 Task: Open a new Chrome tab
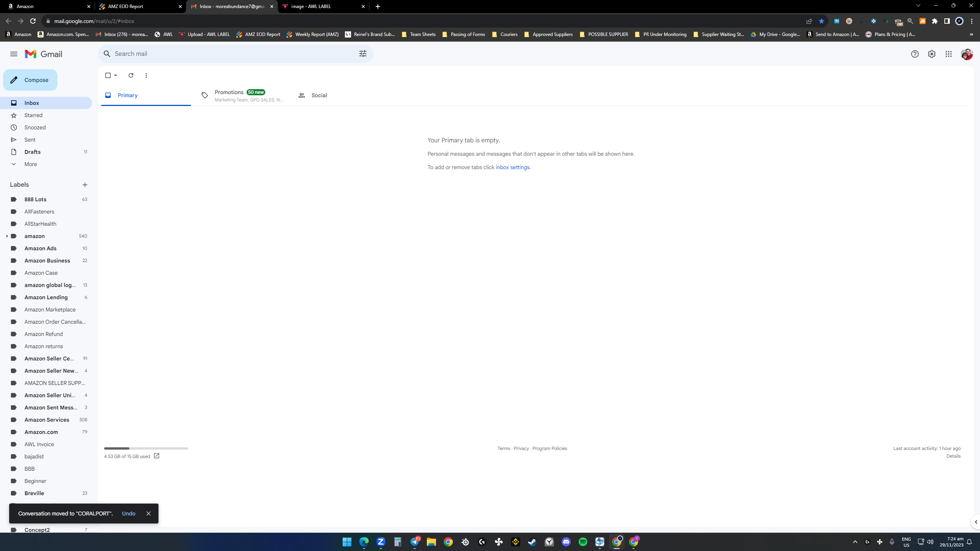[378, 7]
